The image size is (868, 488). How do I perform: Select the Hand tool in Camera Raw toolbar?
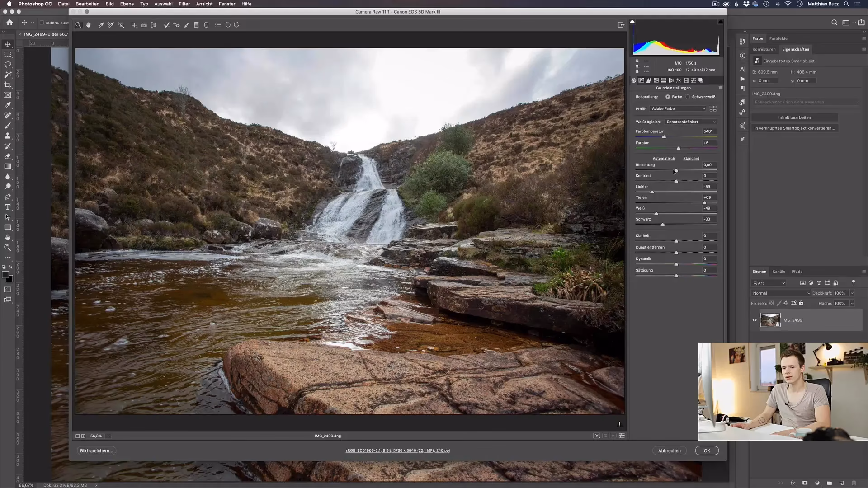(x=89, y=25)
